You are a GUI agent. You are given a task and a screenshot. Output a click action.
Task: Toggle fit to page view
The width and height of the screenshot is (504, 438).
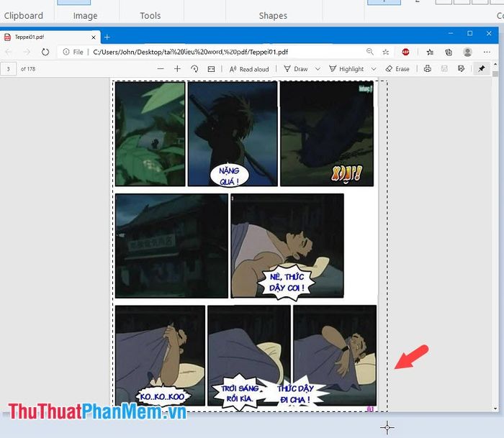click(x=211, y=69)
